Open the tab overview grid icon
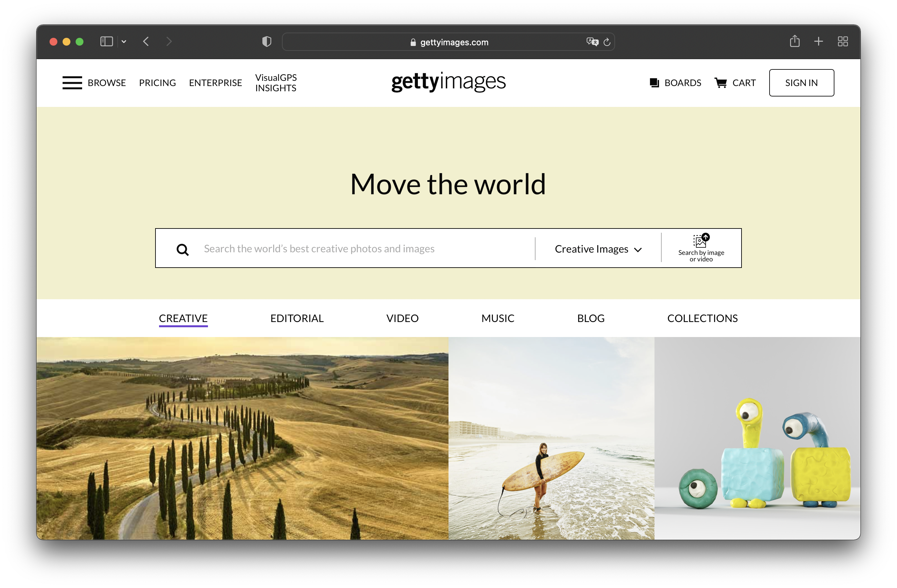The width and height of the screenshot is (897, 588). click(843, 41)
